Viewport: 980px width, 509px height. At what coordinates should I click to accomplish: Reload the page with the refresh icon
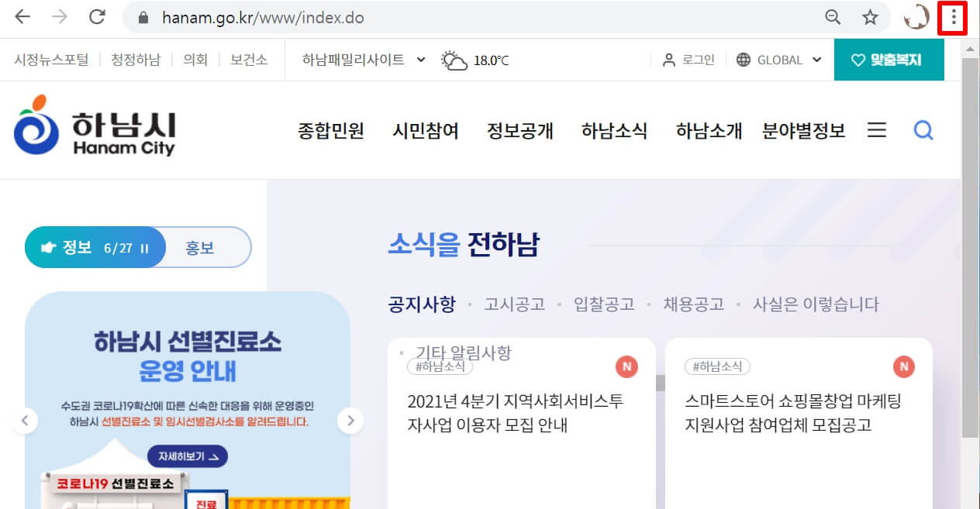pos(97,17)
